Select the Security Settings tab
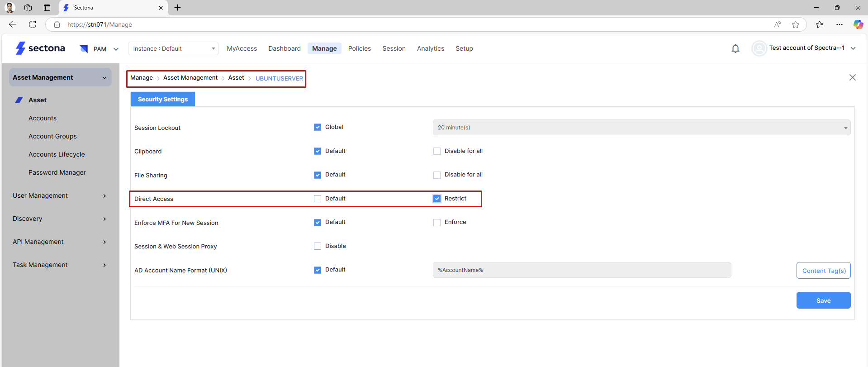This screenshot has height=367, width=868. (163, 99)
